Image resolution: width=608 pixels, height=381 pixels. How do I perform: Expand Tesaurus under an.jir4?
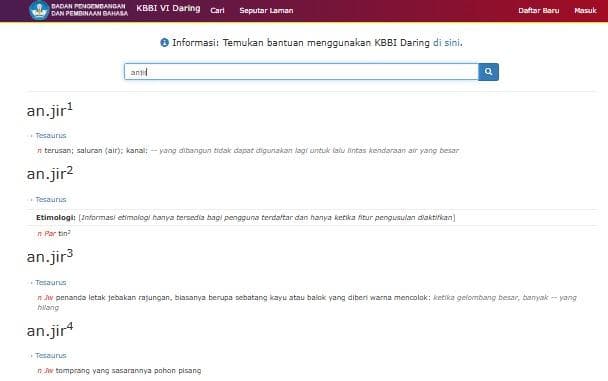51,355
